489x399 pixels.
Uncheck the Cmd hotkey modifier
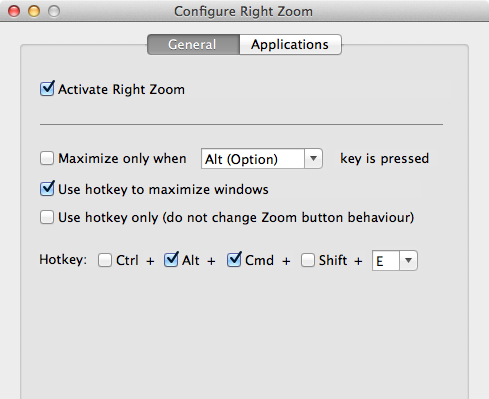pyautogui.click(x=234, y=260)
